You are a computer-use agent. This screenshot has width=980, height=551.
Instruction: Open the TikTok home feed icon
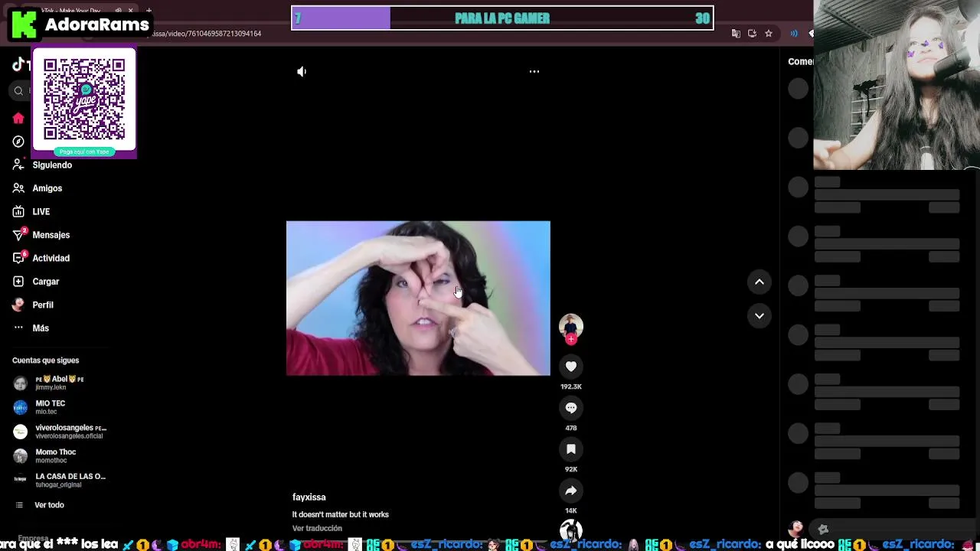click(x=18, y=118)
